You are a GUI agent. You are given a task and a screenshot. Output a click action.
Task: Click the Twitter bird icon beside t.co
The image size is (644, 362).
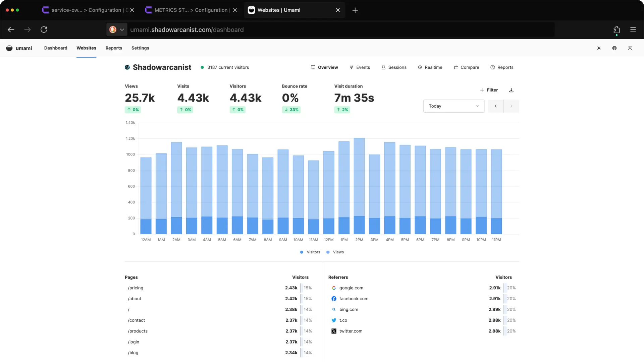tap(334, 320)
